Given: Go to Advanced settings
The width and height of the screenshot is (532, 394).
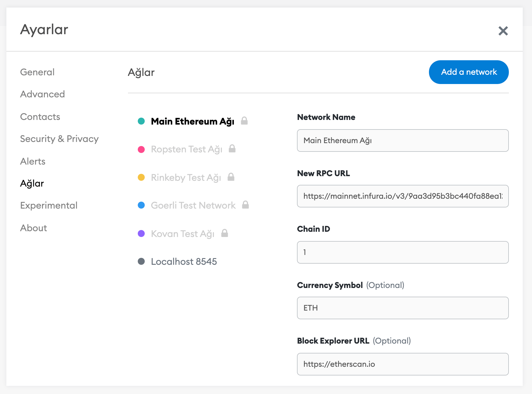Looking at the screenshot, I should (x=43, y=94).
